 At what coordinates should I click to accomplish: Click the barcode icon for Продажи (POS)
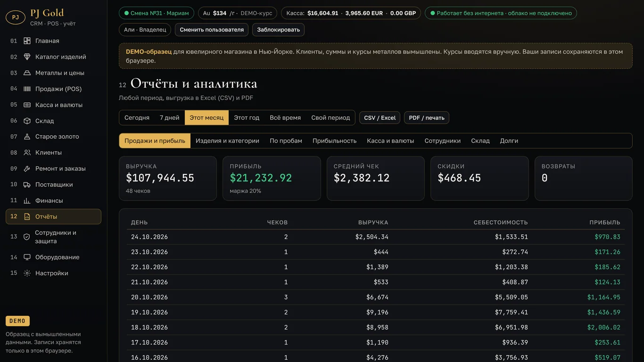(27, 89)
